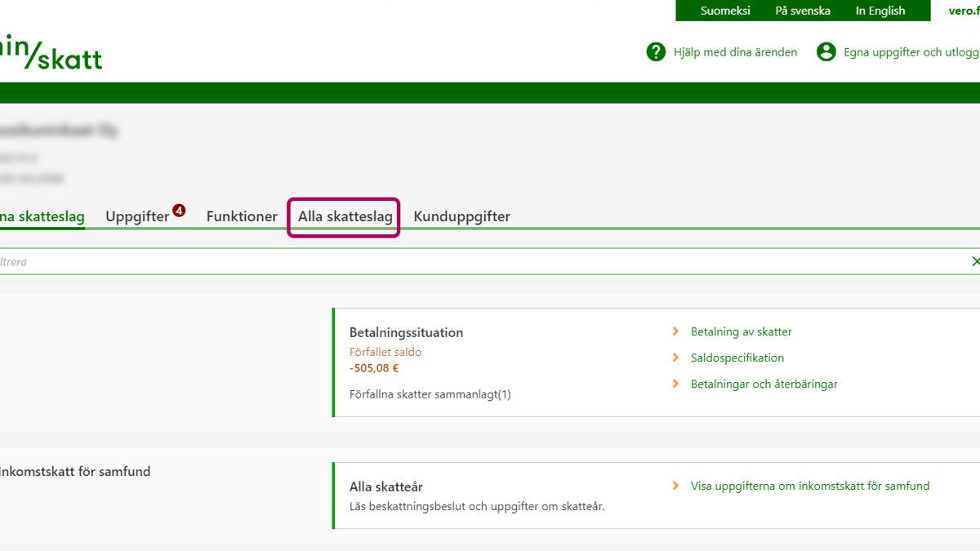Switch to the Uppgifter tab
This screenshot has height=551, width=980.
pyautogui.click(x=137, y=217)
